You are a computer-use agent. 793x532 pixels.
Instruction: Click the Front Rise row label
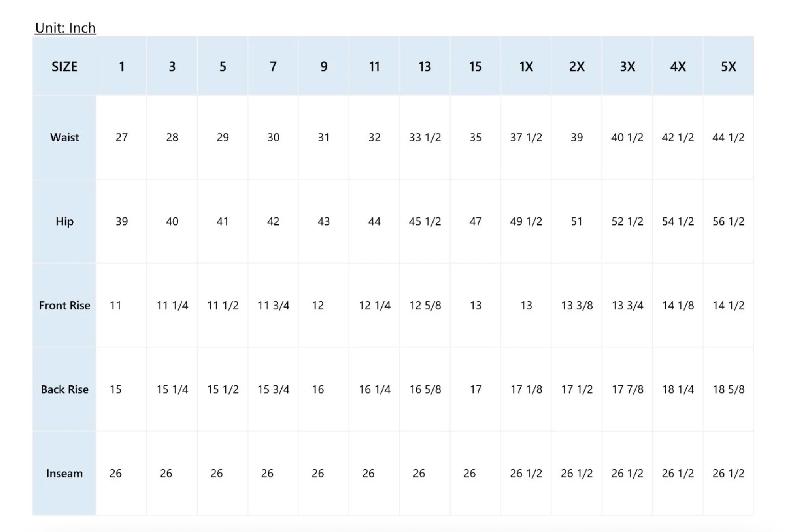click(x=64, y=305)
